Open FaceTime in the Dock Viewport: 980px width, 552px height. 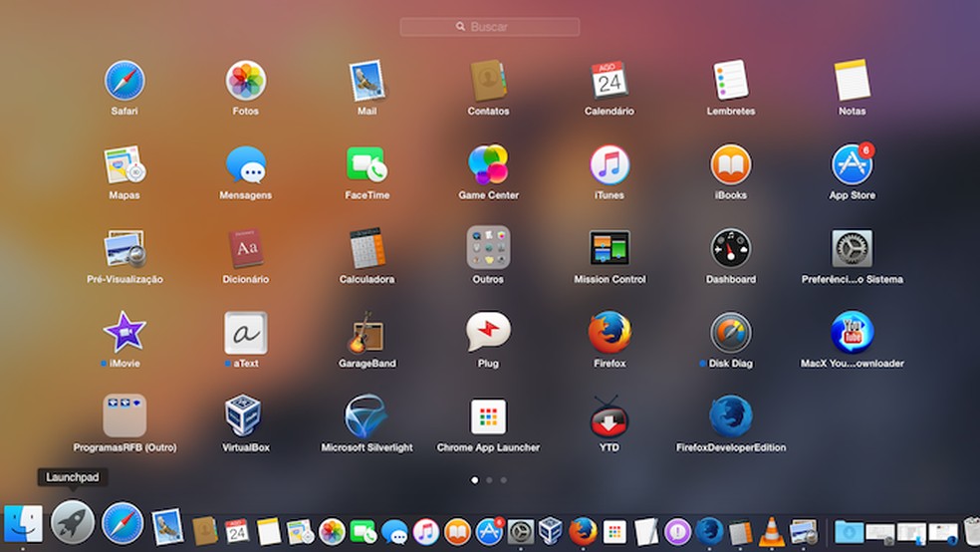364,532
